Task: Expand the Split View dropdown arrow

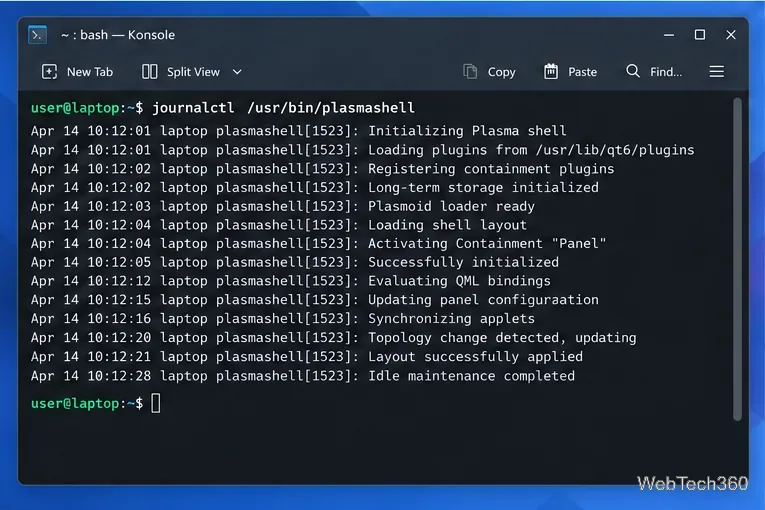Action: 237,72
